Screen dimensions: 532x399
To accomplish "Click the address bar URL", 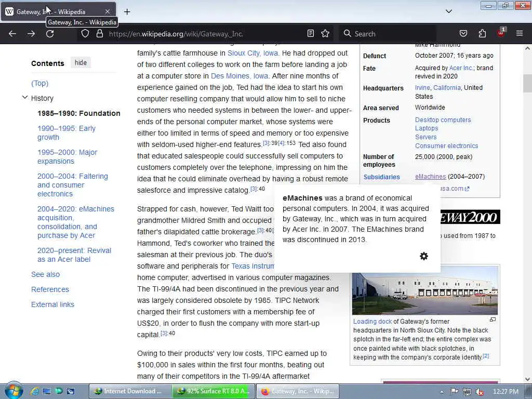I will (x=176, y=34).
